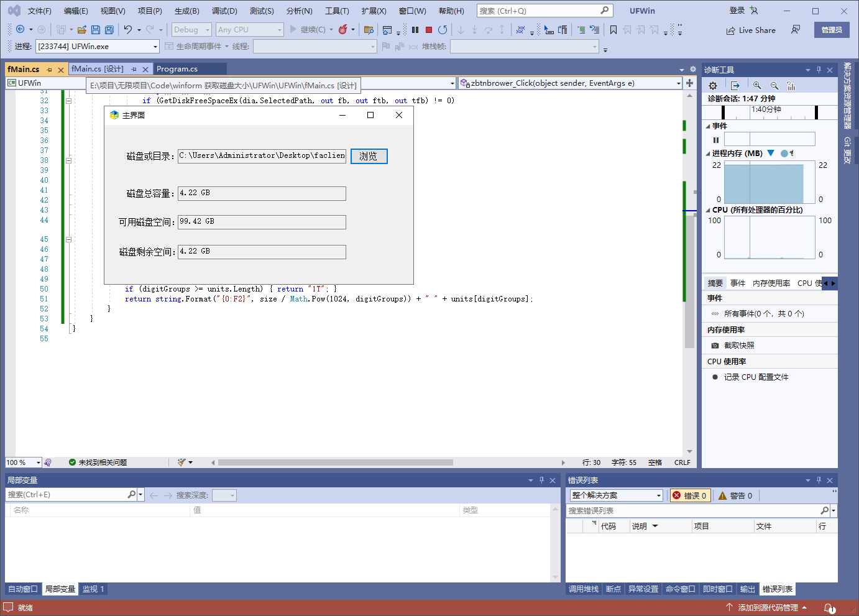Open the 整个解决方案 scope dropdown
This screenshot has height=616, width=859.
pyautogui.click(x=617, y=495)
